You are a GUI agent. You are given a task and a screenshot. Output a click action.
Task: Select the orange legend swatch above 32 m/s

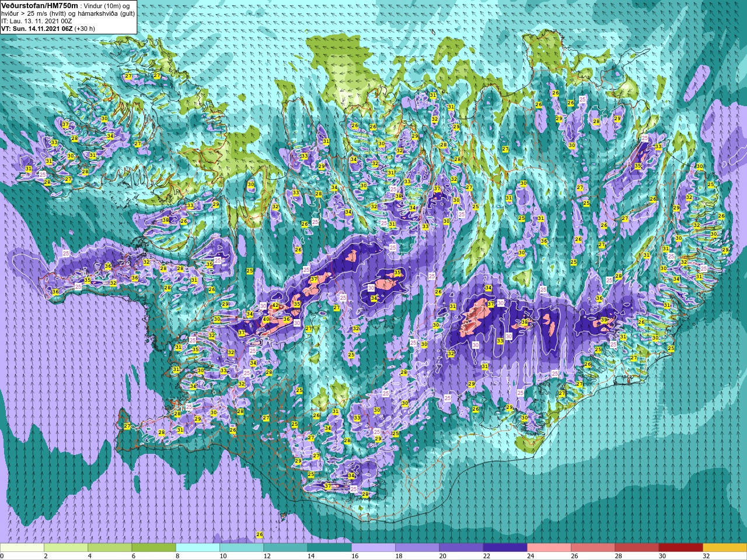pos(725,548)
